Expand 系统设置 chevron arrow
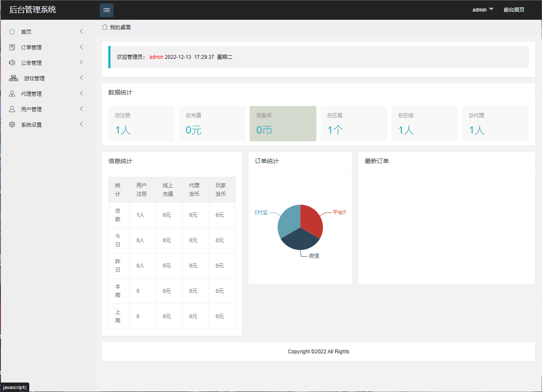This screenshot has height=392, width=542. (81, 124)
